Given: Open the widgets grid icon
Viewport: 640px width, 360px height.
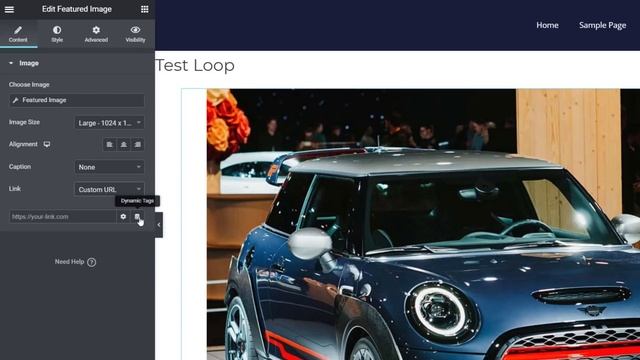Looking at the screenshot, I should [x=144, y=9].
